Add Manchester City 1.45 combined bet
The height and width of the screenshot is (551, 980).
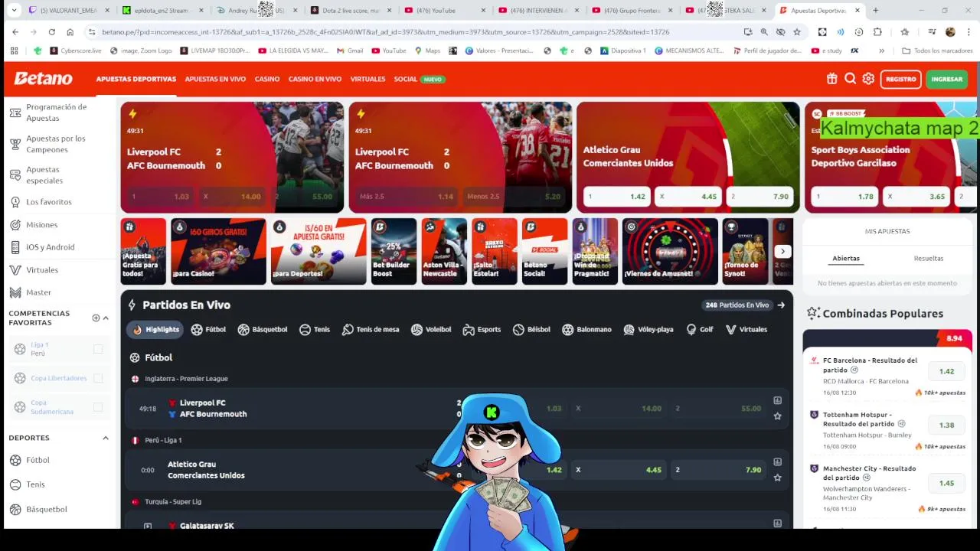coord(946,483)
